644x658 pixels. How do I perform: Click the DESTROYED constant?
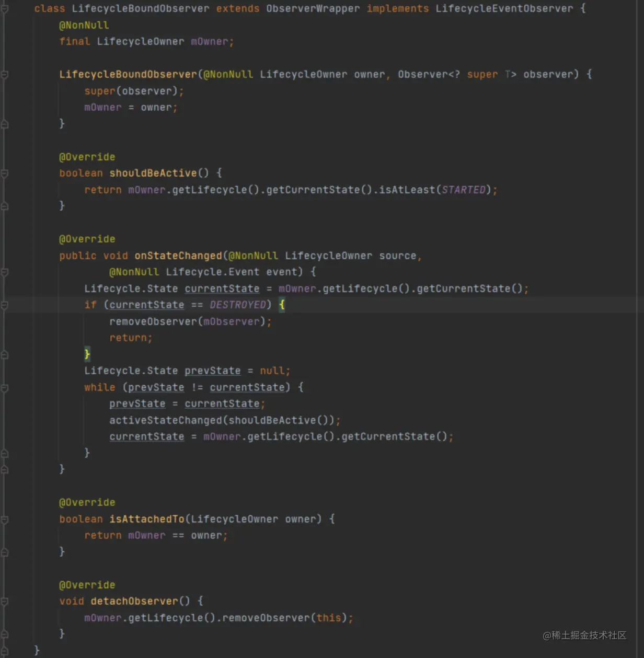(x=238, y=305)
